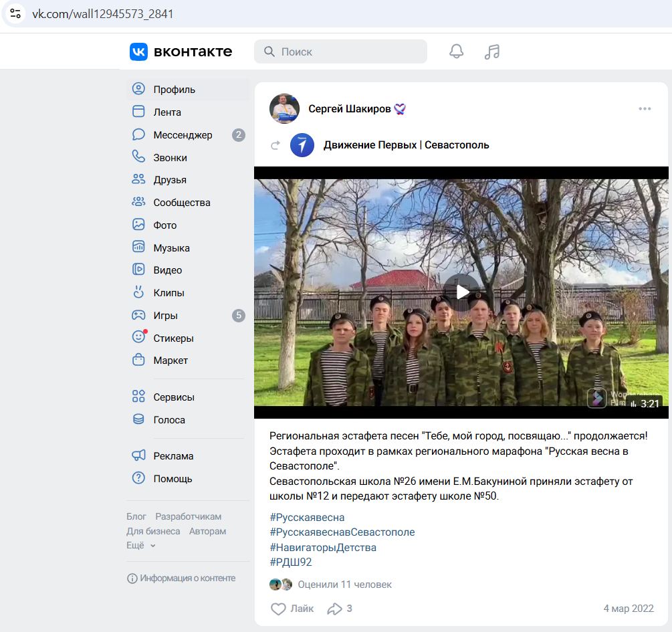Open Для бизнеса footer link
672x632 pixels.
pos(153,531)
